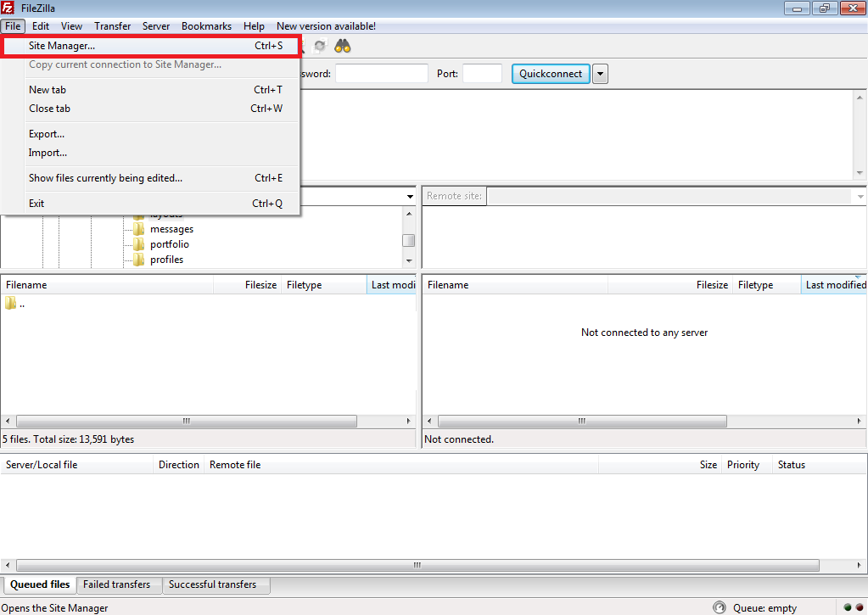The image size is (868, 615).
Task: Click the profiles folder icon
Action: pos(138,260)
